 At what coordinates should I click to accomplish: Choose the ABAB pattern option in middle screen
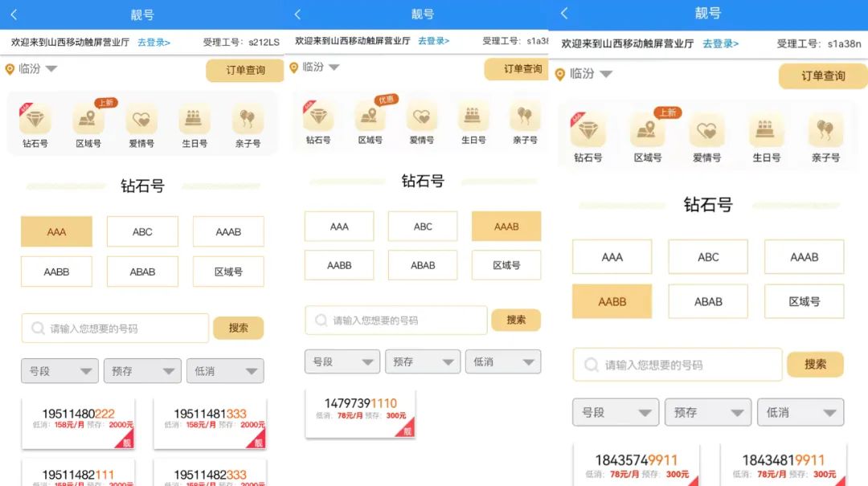click(423, 265)
